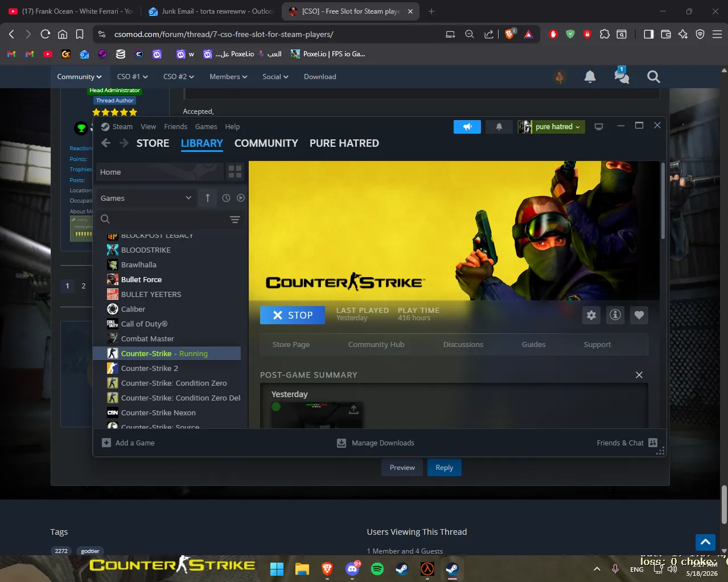
Task: Click the forum scroll-to-top arrow button
Action: (705, 542)
